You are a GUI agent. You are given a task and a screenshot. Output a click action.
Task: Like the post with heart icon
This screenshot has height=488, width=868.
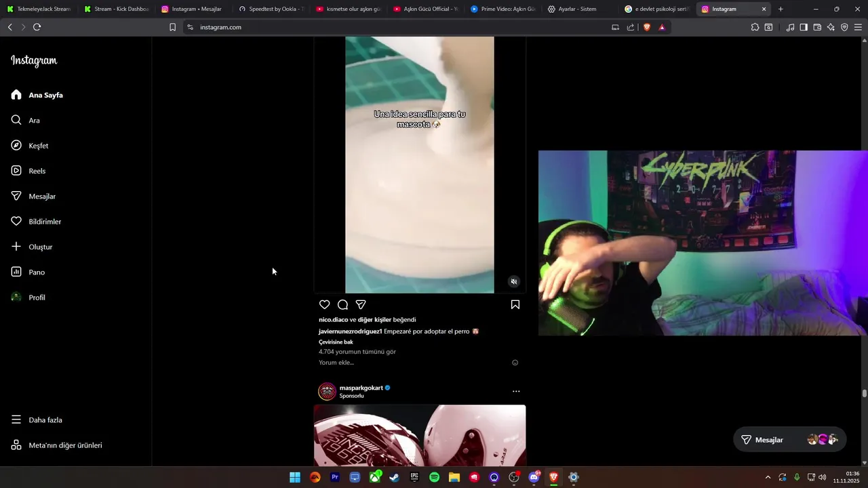point(325,305)
